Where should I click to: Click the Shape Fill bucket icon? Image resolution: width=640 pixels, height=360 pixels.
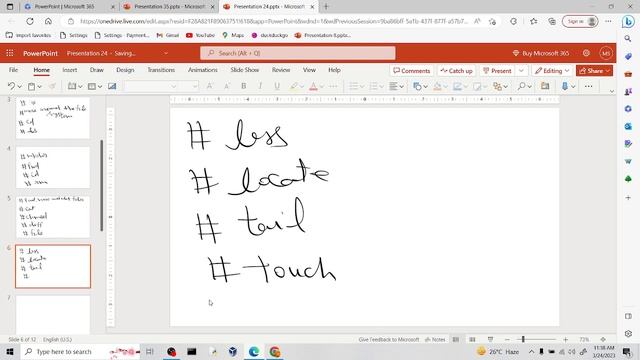[x=437, y=86]
